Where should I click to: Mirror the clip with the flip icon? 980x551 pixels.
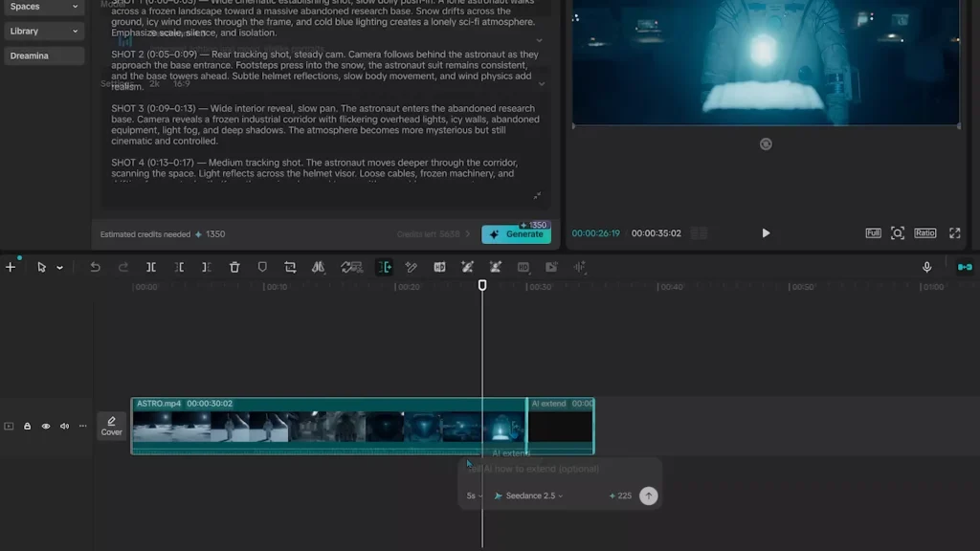(318, 268)
